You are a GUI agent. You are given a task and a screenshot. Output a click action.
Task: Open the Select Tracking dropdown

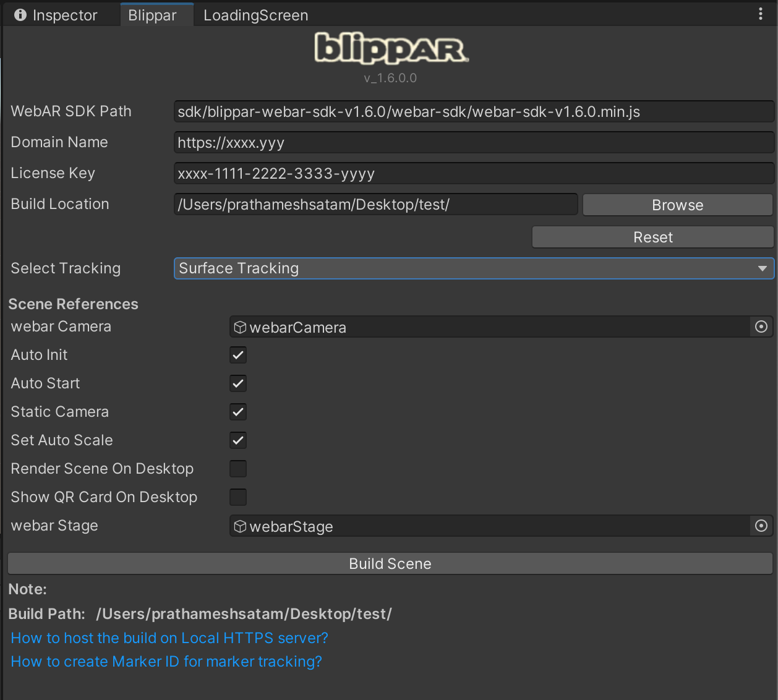474,268
